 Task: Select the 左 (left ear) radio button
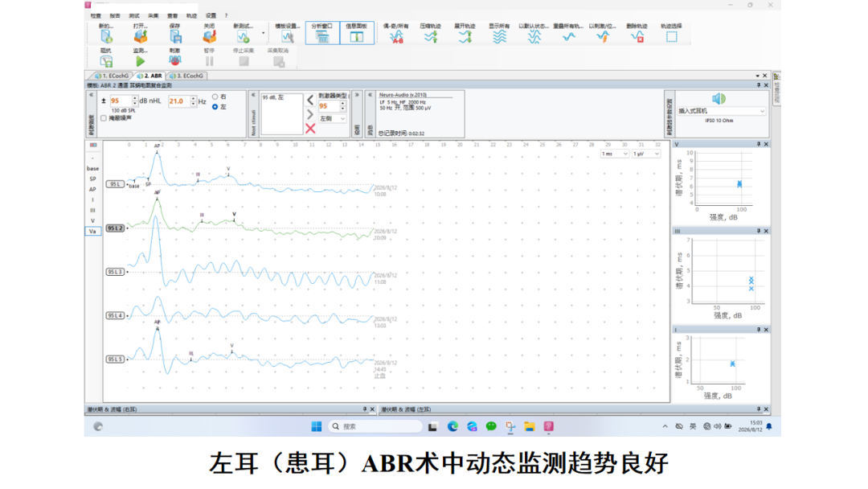tap(215, 106)
